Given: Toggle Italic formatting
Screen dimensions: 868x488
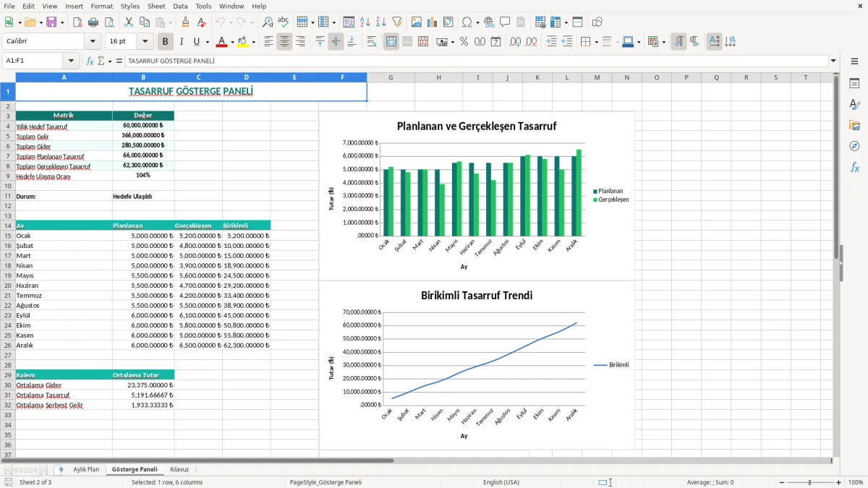Looking at the screenshot, I should [x=181, y=42].
